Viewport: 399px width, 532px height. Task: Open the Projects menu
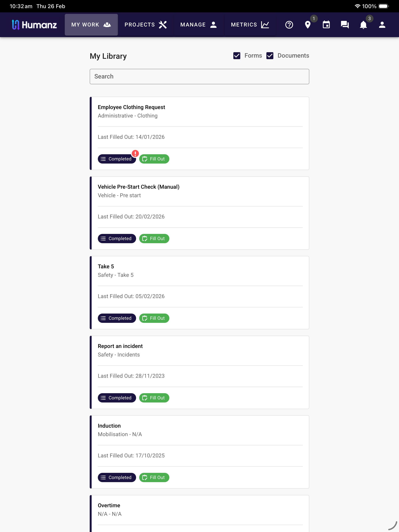tap(146, 25)
